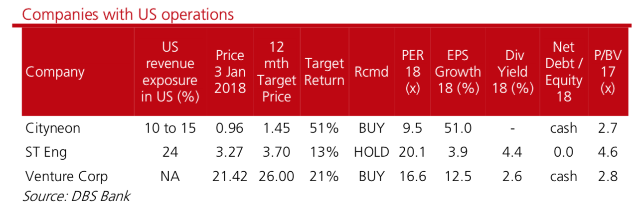Screen dimensions: 644x216
Task: Click the 12 mth Target Price header
Action: 276,72
